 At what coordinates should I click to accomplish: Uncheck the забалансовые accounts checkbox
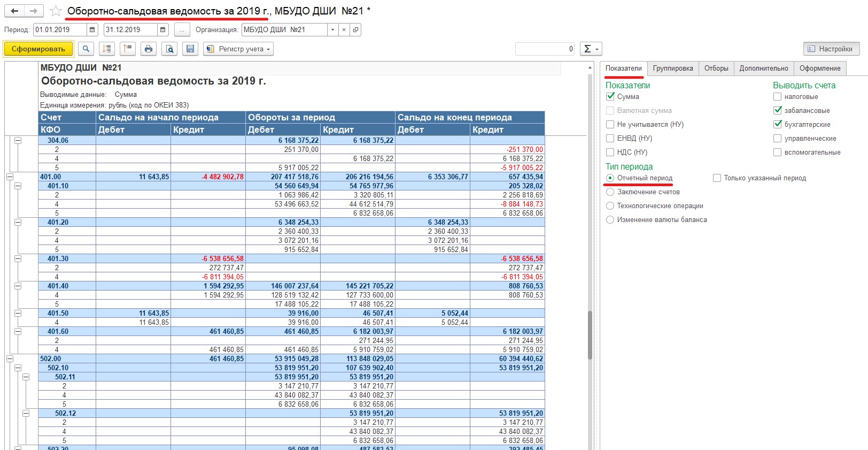click(778, 110)
